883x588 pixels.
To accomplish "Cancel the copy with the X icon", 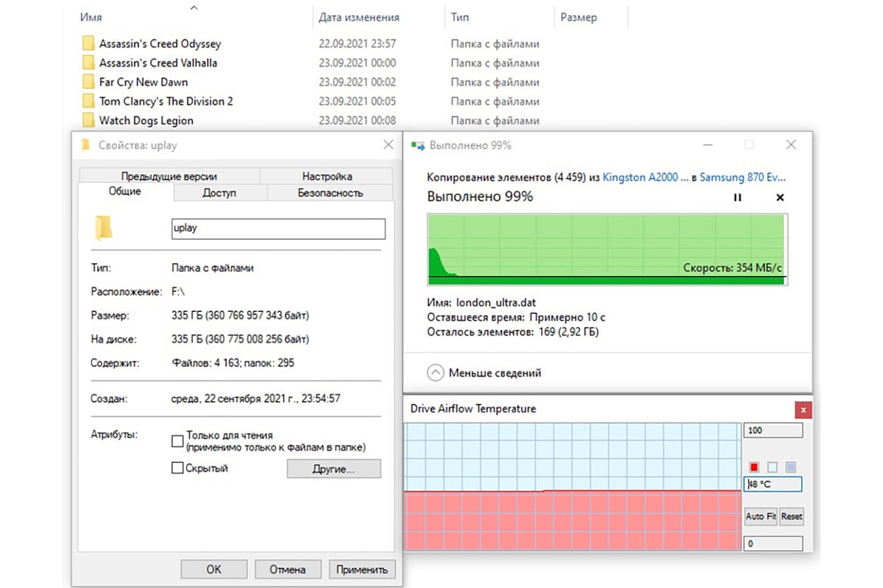I will (780, 197).
